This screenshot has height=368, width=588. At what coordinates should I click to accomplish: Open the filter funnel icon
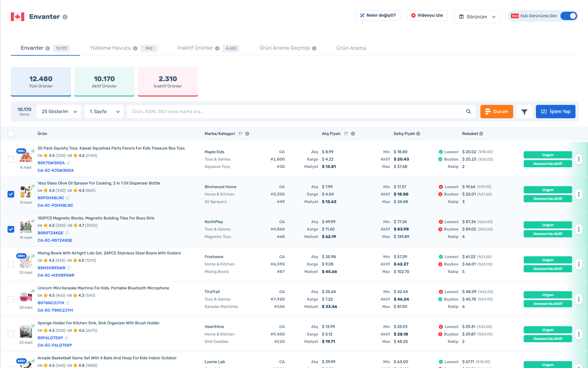click(524, 112)
